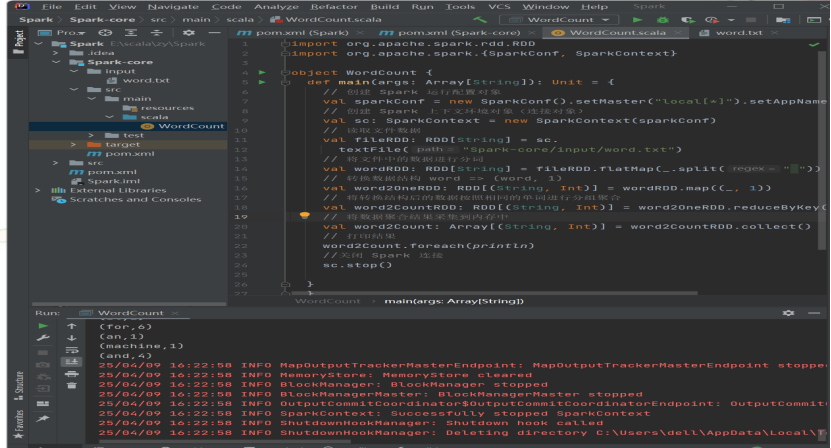Image resolution: width=831 pixels, height=448 pixels.
Task: Open the WordCount run configuration dropdown
Action: 561,20
